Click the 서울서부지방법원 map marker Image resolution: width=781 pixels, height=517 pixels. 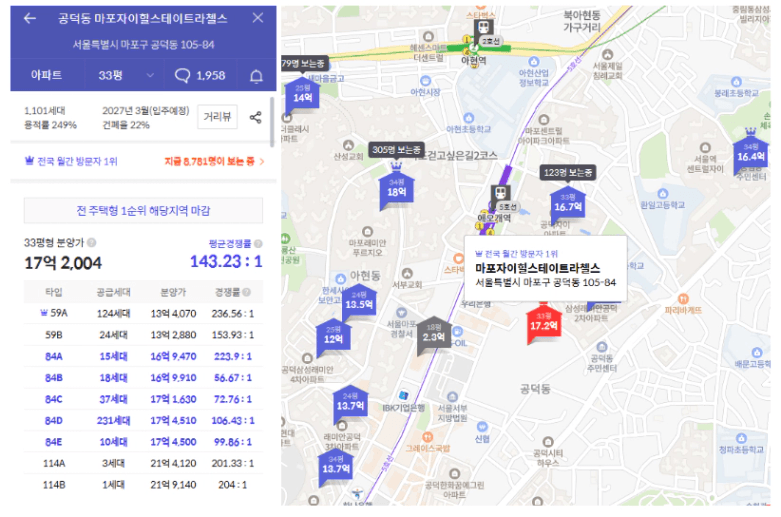coord(452,396)
